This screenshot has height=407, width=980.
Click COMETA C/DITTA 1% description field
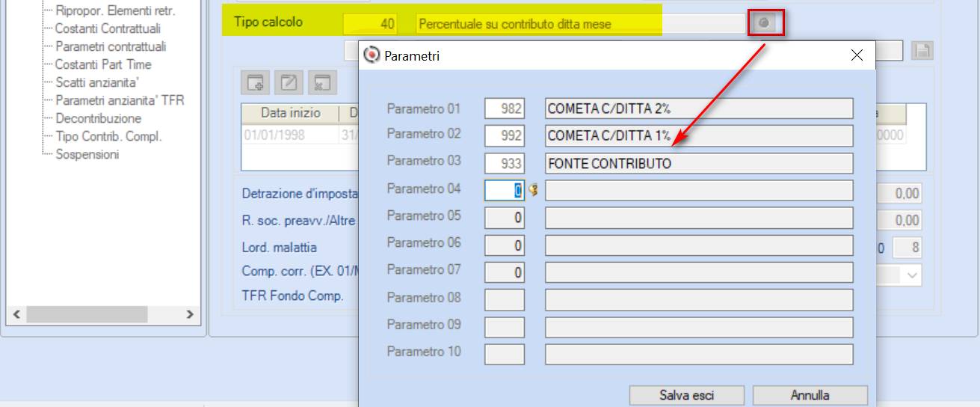[x=699, y=135]
